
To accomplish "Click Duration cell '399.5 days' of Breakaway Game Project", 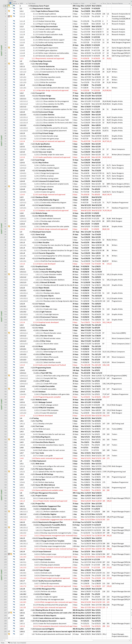I will [76, 6].
